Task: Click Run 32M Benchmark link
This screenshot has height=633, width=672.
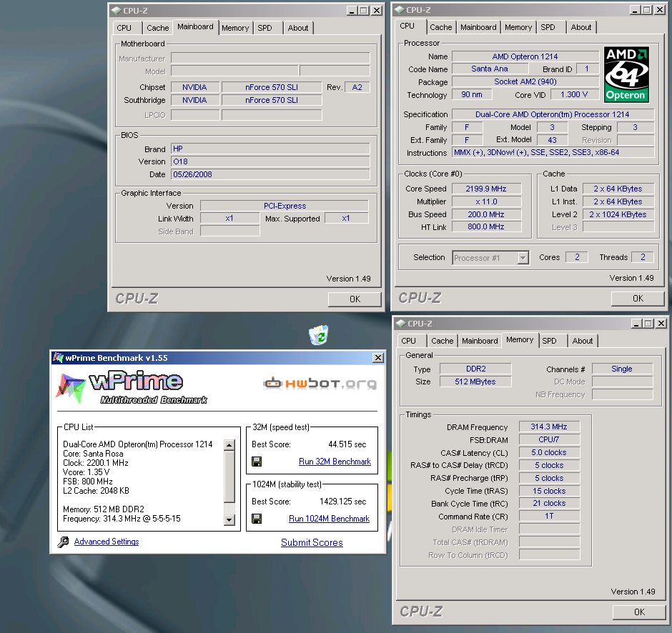Action: point(335,462)
